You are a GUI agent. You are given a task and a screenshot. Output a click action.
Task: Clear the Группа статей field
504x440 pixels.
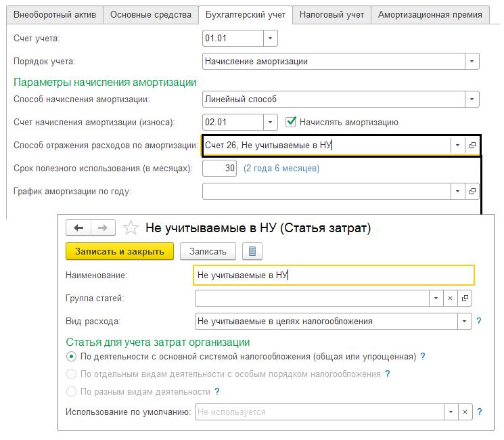(x=450, y=299)
